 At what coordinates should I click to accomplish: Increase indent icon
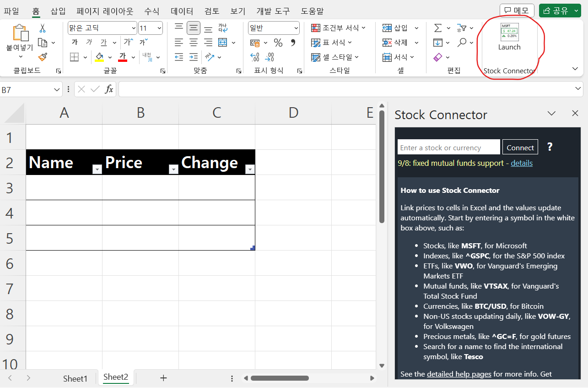(x=194, y=57)
